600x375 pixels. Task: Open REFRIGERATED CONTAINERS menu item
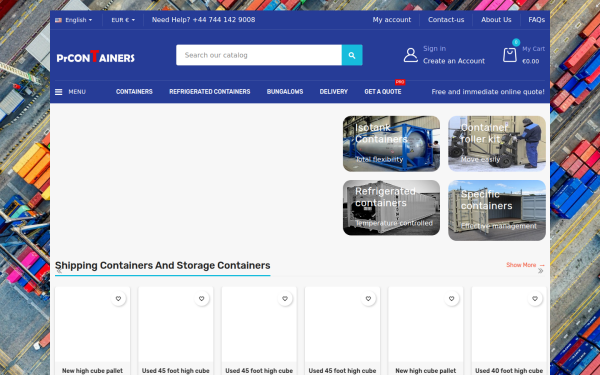click(x=210, y=92)
